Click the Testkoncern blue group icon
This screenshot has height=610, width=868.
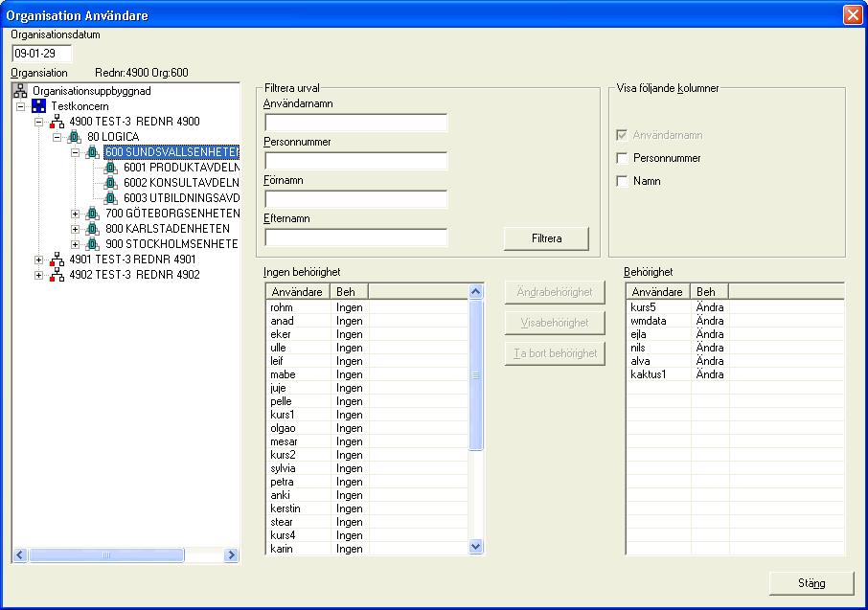click(38, 105)
